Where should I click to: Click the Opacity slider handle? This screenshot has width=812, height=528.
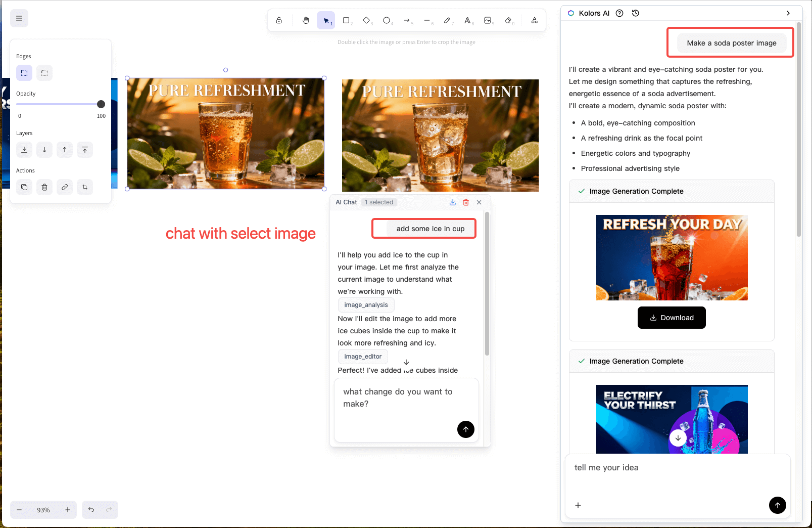[101, 104]
